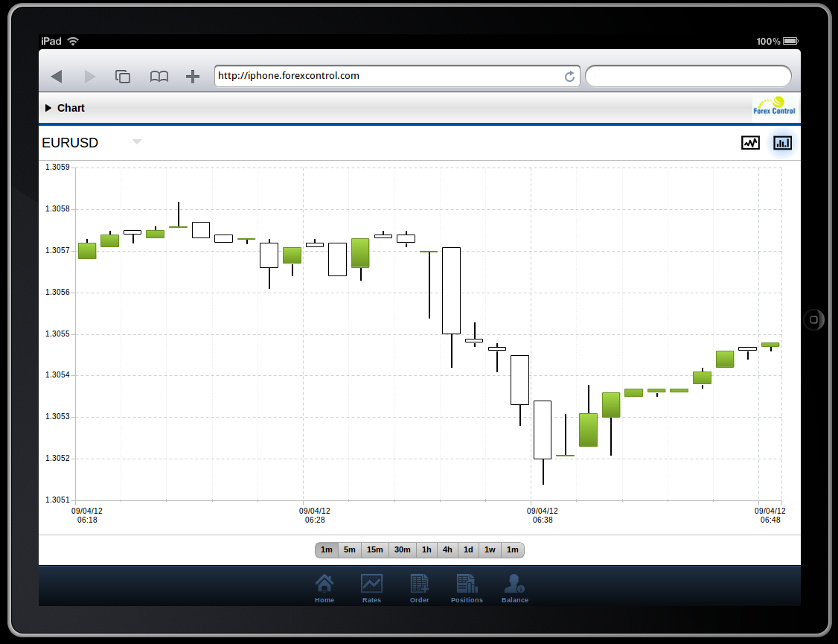Select the 30m timeframe

[x=403, y=550]
